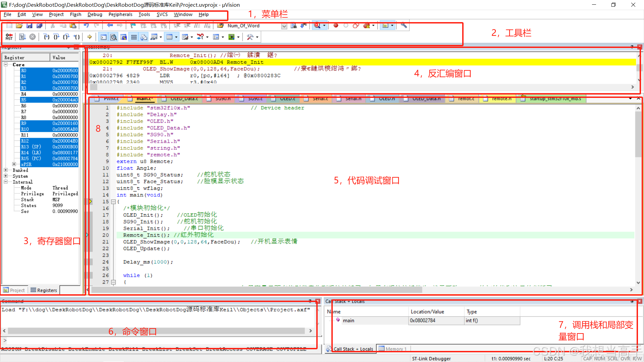
Task: Collapse the Core register group
Action: (6, 64)
